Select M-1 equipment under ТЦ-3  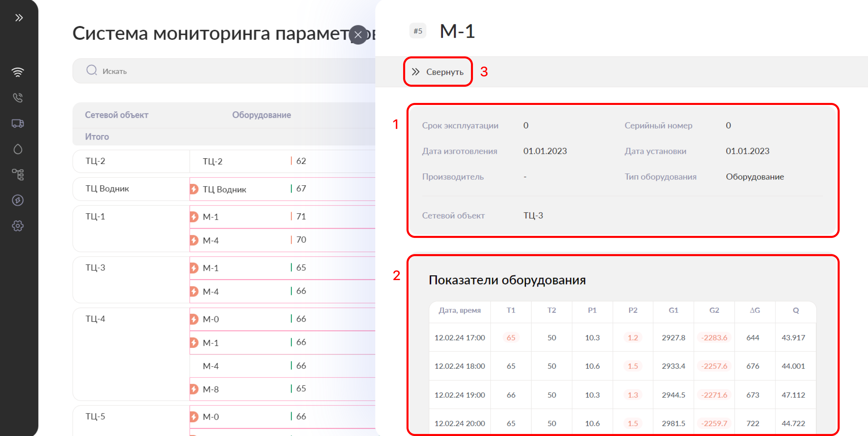point(211,268)
